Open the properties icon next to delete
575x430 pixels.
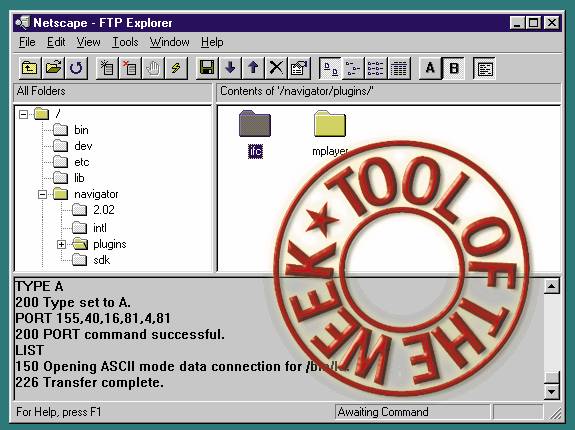pyautogui.click(x=299, y=68)
